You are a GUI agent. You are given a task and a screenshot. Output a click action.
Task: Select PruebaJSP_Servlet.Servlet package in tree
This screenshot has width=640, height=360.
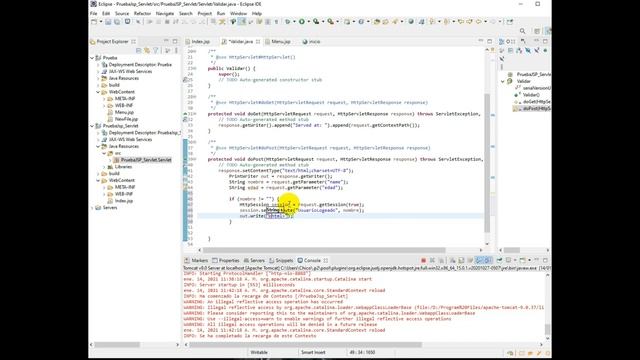[x=146, y=160]
